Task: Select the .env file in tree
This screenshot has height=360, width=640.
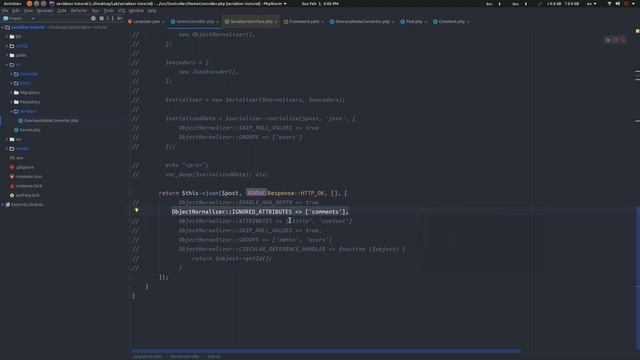Action: coord(16,158)
